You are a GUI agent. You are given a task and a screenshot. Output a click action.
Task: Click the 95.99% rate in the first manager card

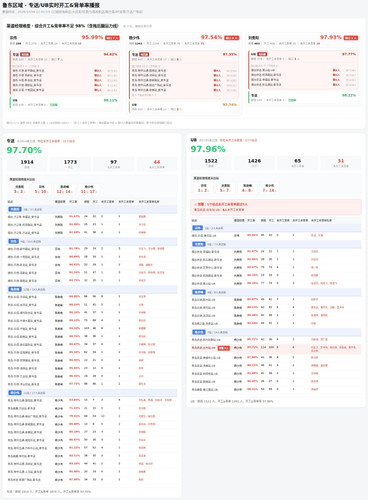click(92, 37)
